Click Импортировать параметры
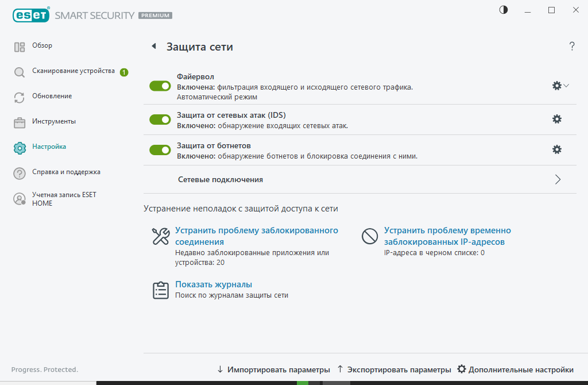Viewport: 588px width, 385px height. pos(274,369)
